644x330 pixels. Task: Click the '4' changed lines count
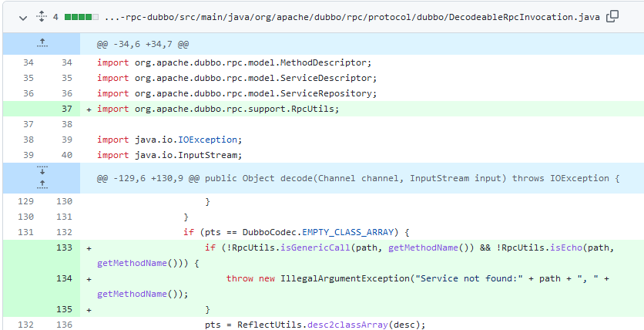tap(55, 17)
